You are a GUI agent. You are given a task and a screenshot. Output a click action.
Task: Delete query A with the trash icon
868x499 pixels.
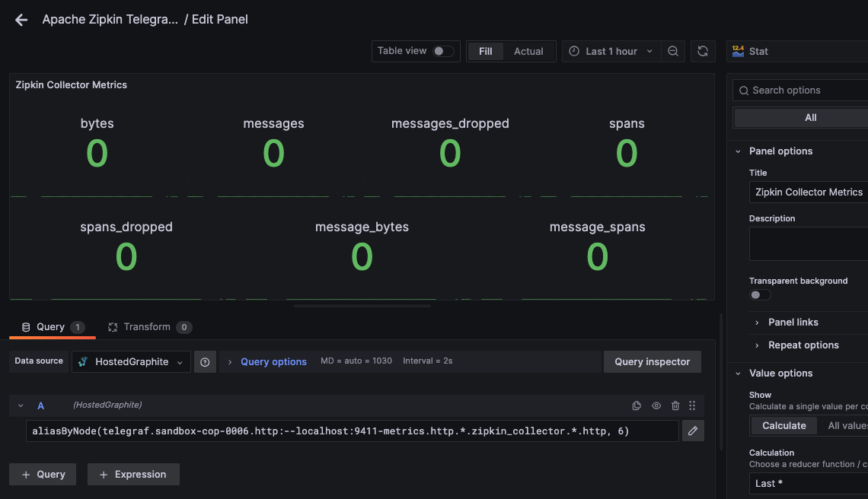tap(675, 405)
